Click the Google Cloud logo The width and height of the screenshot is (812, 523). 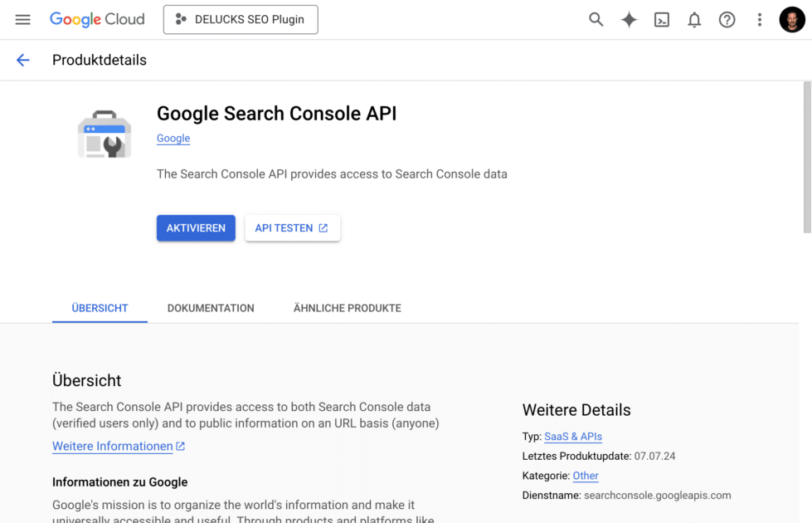point(97,20)
